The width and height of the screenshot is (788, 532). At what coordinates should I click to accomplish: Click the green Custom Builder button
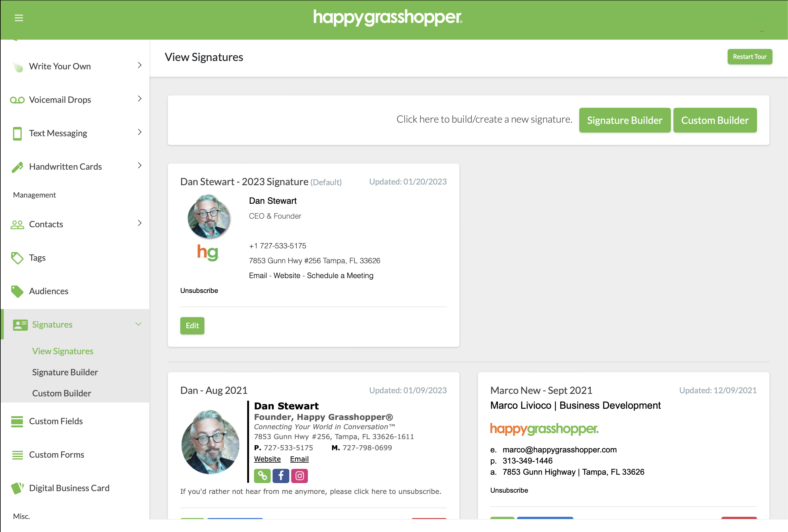715,120
